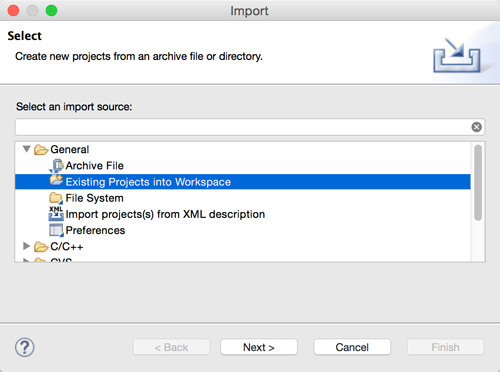Click the Existing Projects into Workspace icon
The image size is (500, 372).
point(56,181)
